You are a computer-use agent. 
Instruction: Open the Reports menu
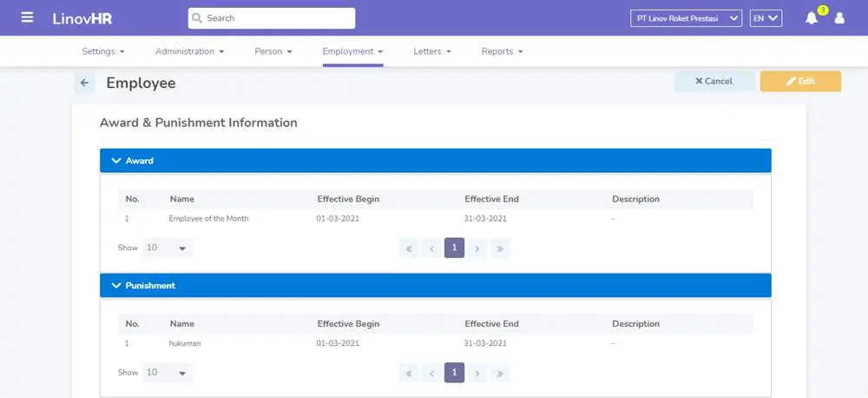(502, 51)
